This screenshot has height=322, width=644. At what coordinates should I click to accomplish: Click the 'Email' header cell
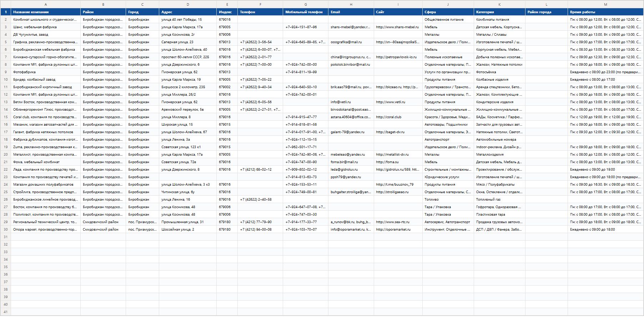click(351, 12)
